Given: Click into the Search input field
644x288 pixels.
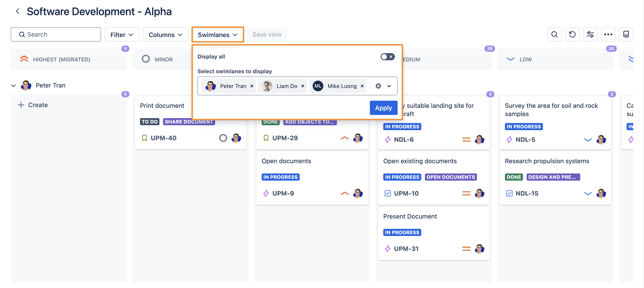Looking at the screenshot, I should (x=60, y=34).
